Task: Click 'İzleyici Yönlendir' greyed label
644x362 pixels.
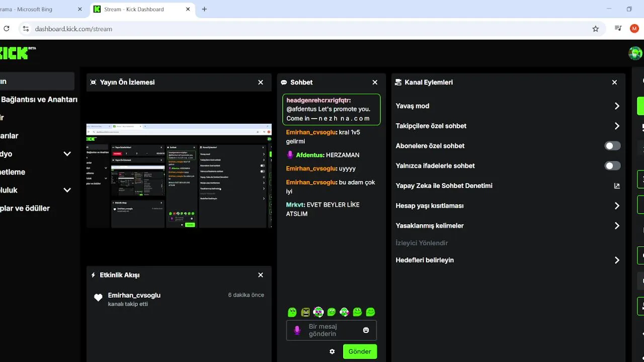Action: tap(422, 243)
